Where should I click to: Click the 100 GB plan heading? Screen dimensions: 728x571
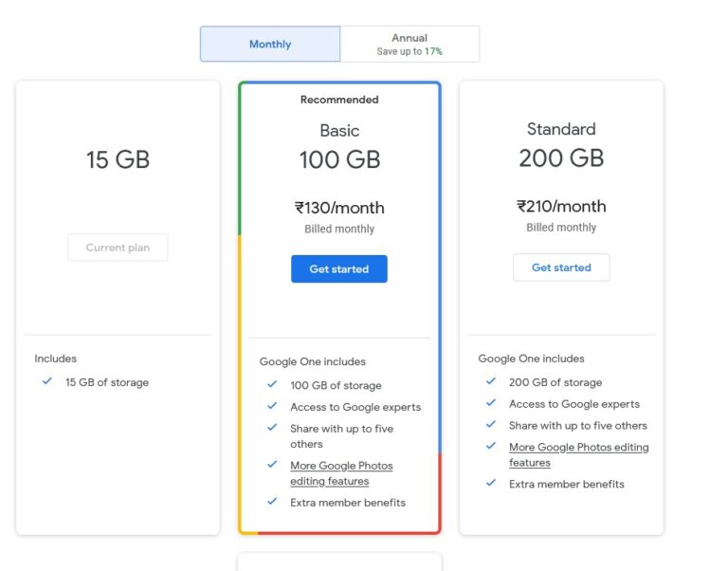click(339, 160)
